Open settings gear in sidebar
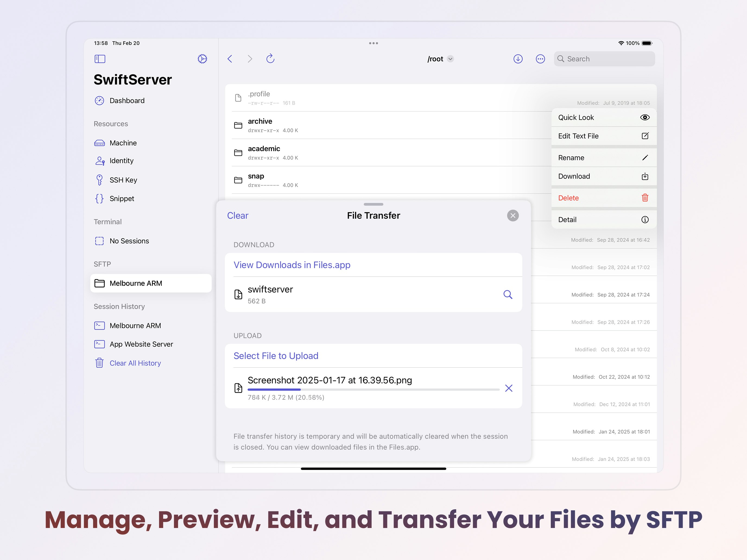The image size is (747, 560). coord(202,59)
